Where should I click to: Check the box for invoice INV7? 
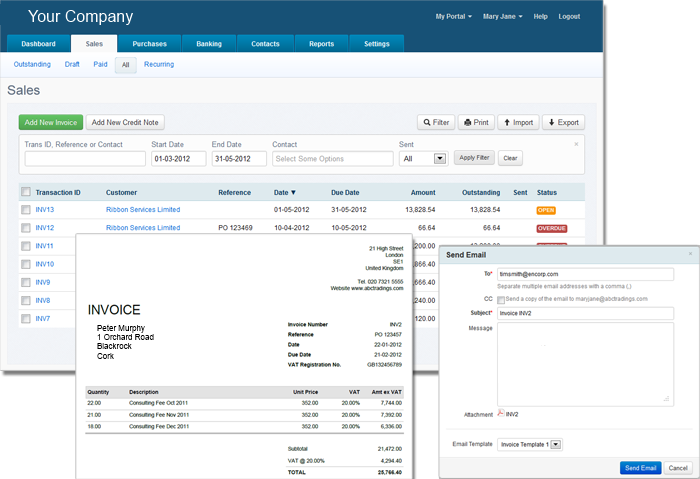pos(26,319)
